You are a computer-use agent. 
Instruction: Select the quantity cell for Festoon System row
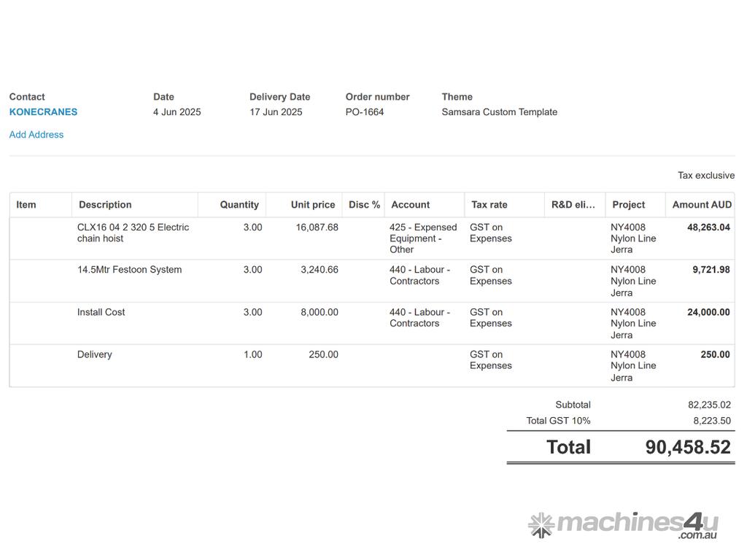click(x=252, y=270)
